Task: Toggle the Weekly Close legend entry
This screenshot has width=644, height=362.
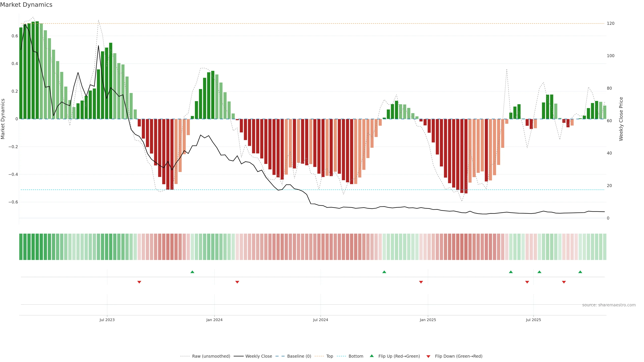Action: [258, 356]
